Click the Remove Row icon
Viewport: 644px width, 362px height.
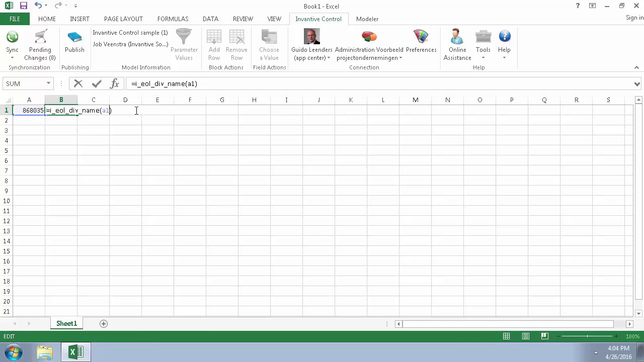coord(236,37)
